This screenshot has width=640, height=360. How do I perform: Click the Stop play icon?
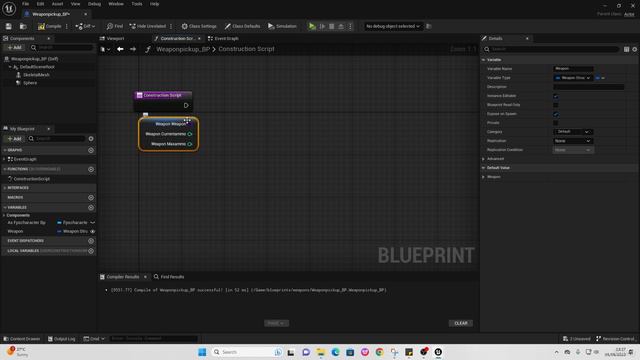331,26
